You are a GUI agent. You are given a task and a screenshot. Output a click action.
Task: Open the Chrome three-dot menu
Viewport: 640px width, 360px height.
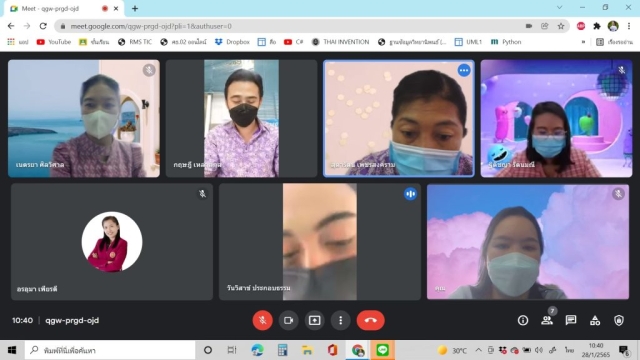pos(629,26)
